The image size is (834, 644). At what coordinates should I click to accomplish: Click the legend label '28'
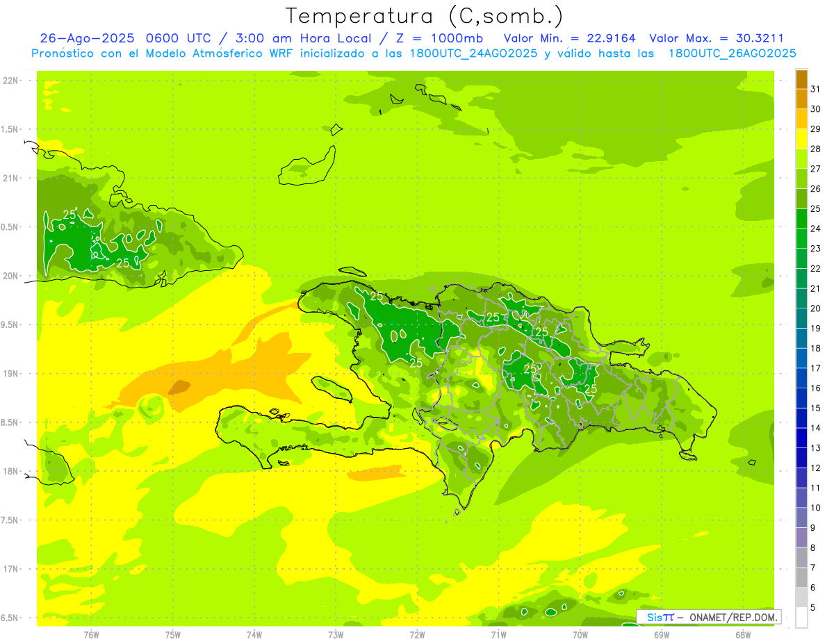coord(815,149)
